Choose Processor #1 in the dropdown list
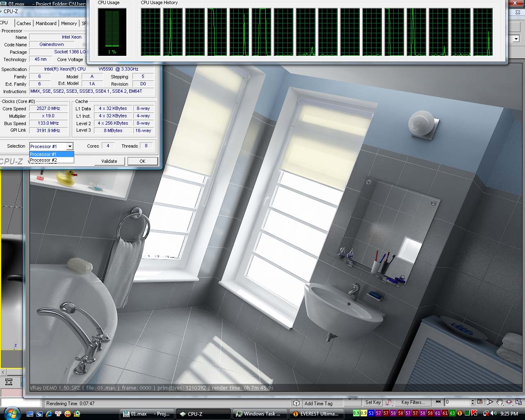Image resolution: width=525 pixels, height=420 pixels. pyautogui.click(x=51, y=154)
